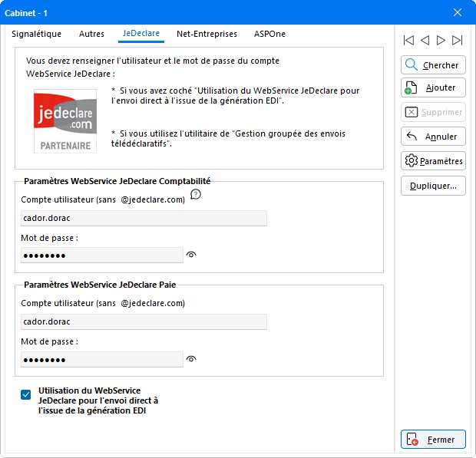
Task: Click the Dupliquer... button
Action: [x=433, y=186]
